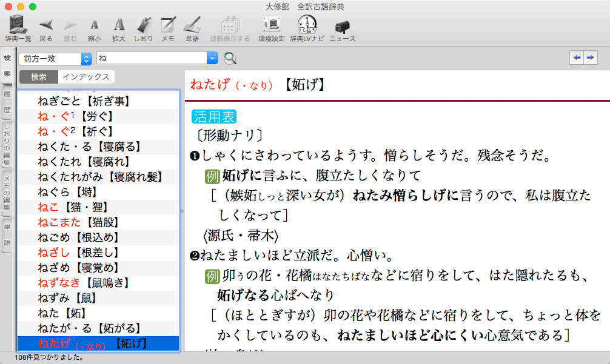Select the 履歴 side tab

(7, 102)
